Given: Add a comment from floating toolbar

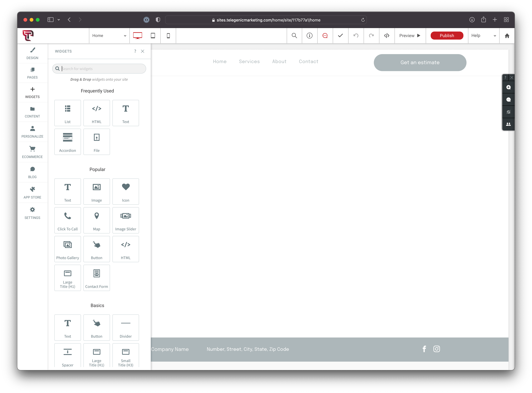Looking at the screenshot, I should click(x=509, y=87).
